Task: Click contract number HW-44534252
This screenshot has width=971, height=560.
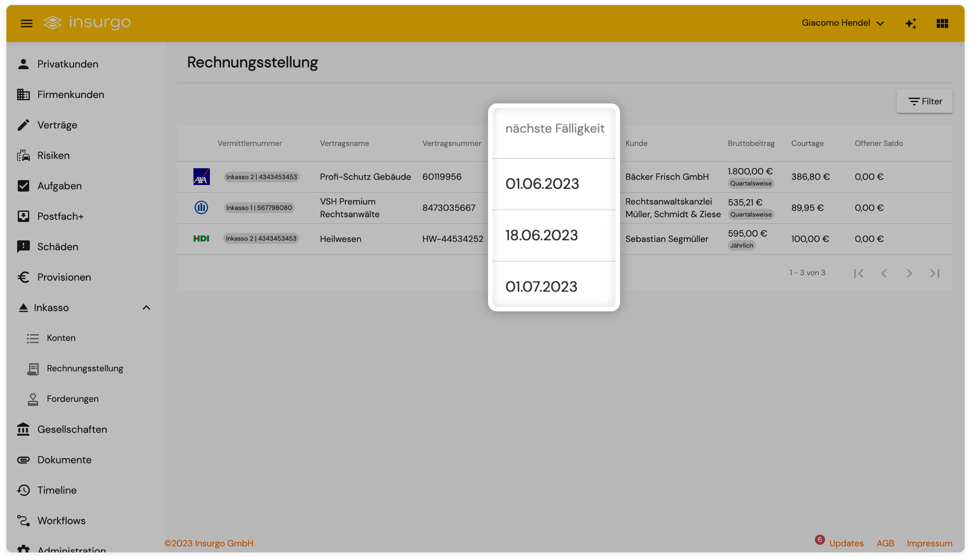Action: 453,239
